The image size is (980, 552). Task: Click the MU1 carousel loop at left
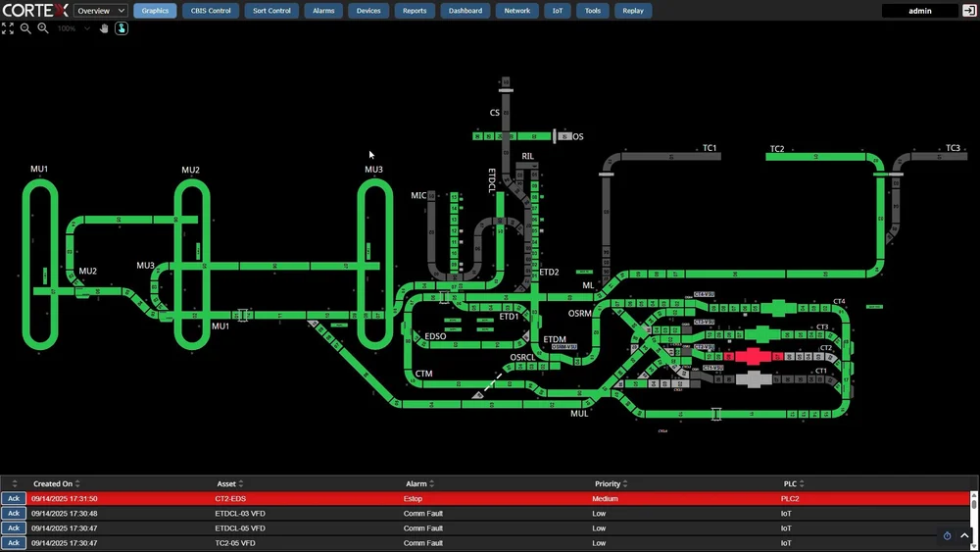click(x=40, y=265)
